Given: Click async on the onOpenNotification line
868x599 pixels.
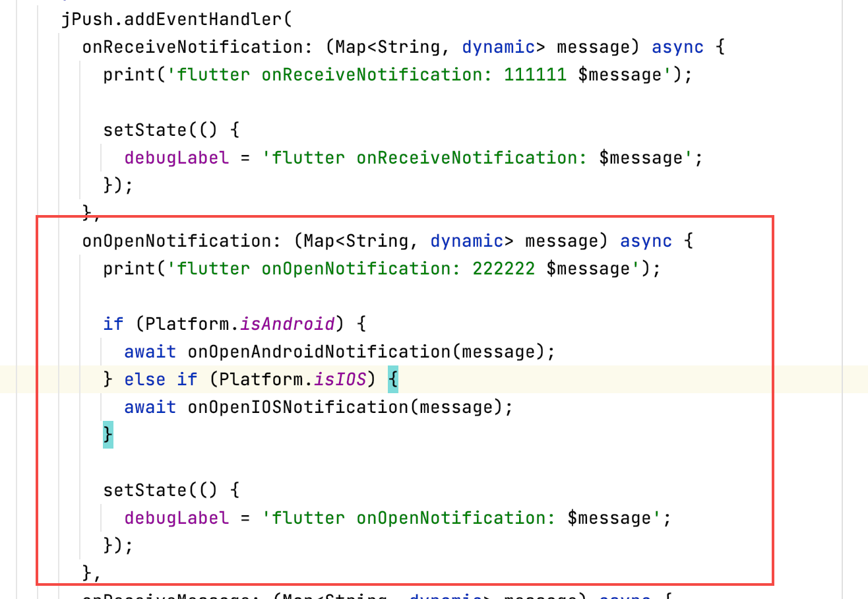Looking at the screenshot, I should click(646, 241).
